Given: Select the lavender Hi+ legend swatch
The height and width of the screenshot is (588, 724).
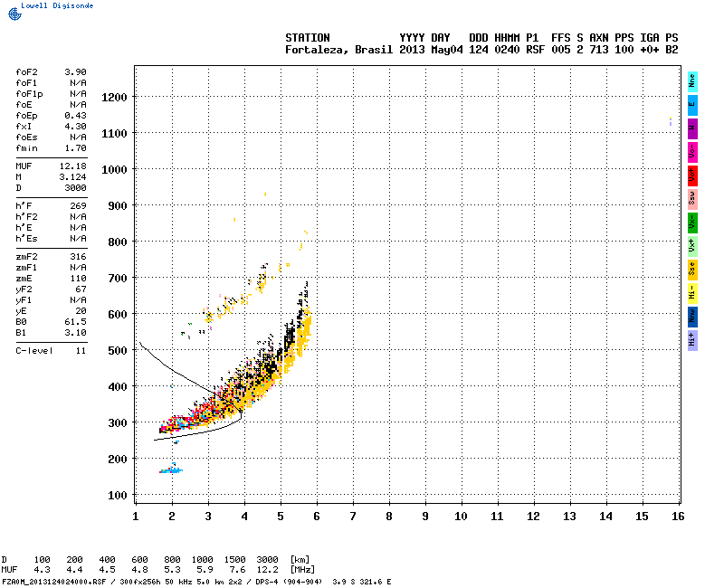Looking at the screenshot, I should coord(692,341).
